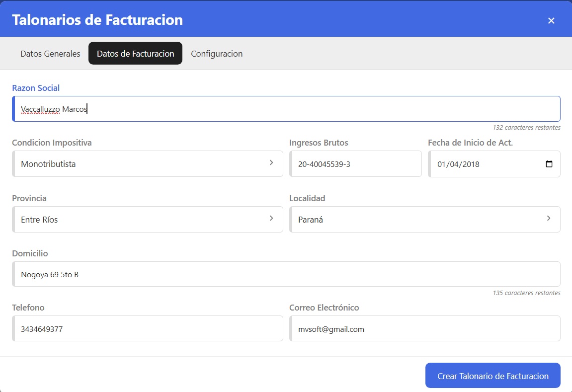This screenshot has height=392, width=572.
Task: Click the Provincia label text
Action: click(x=29, y=198)
